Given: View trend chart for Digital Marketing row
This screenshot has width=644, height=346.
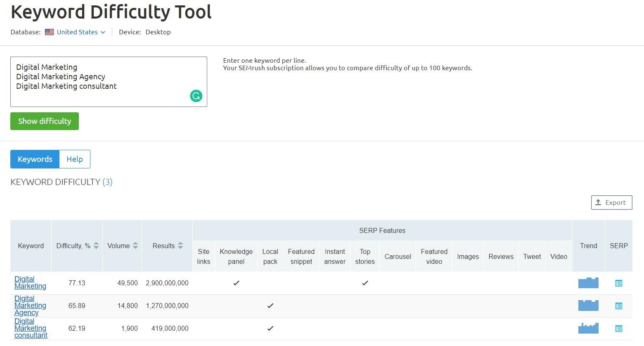Looking at the screenshot, I should coord(588,283).
